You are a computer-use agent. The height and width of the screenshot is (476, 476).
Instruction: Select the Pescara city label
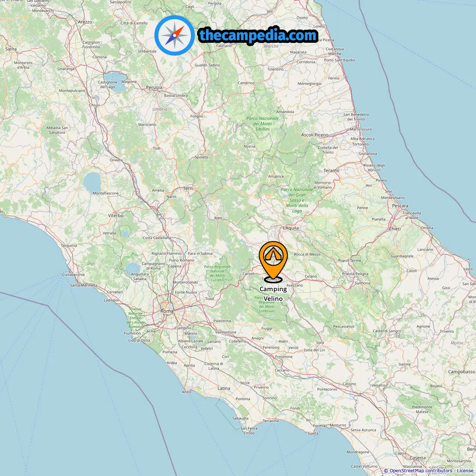point(400,206)
